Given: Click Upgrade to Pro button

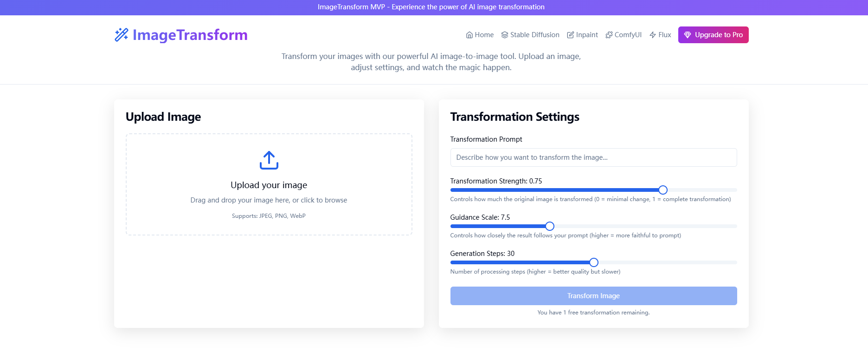Looking at the screenshot, I should point(713,35).
